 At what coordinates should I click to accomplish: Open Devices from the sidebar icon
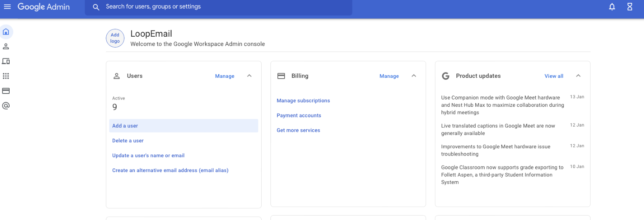click(x=6, y=61)
